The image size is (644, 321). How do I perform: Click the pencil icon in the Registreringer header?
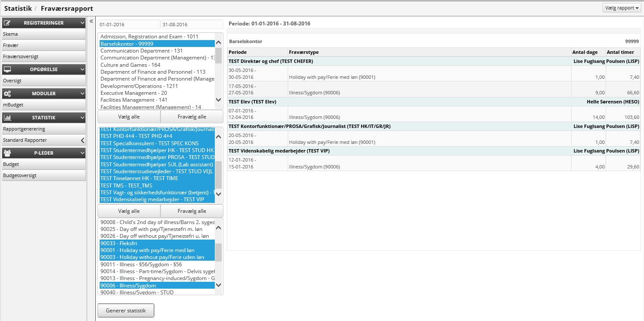(x=7, y=23)
